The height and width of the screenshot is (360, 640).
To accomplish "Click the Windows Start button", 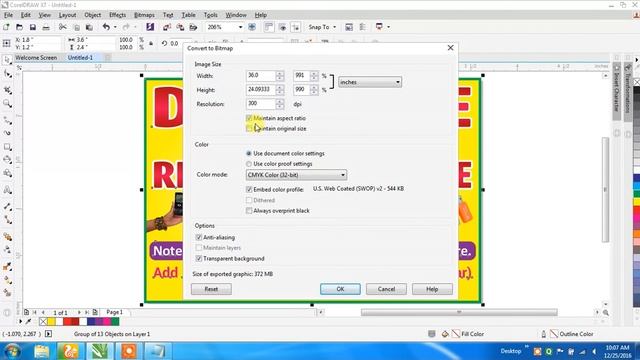I will point(12,351).
